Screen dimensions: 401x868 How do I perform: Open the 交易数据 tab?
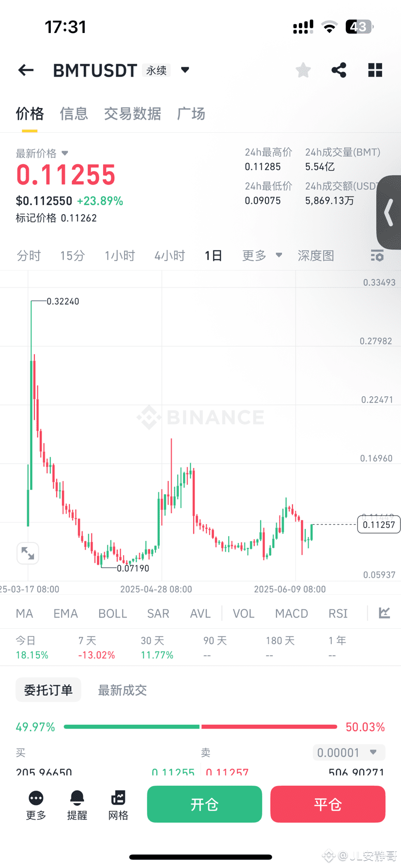pos(132,114)
